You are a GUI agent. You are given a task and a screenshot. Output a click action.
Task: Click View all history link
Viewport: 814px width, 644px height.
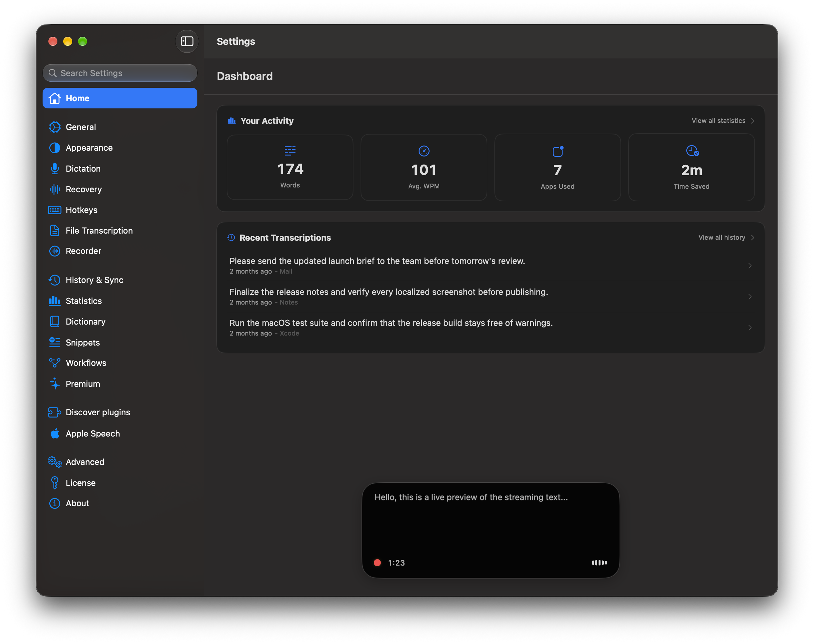[722, 237]
